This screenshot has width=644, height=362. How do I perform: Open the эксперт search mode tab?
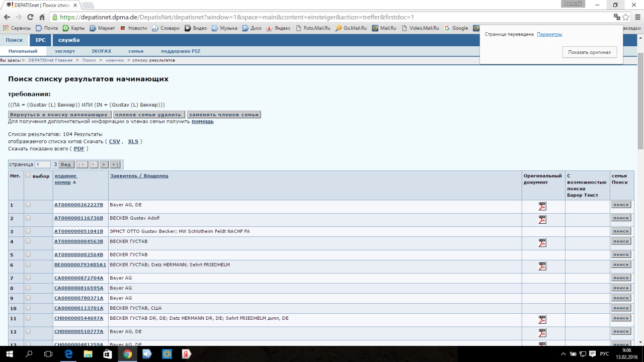tap(64, 51)
